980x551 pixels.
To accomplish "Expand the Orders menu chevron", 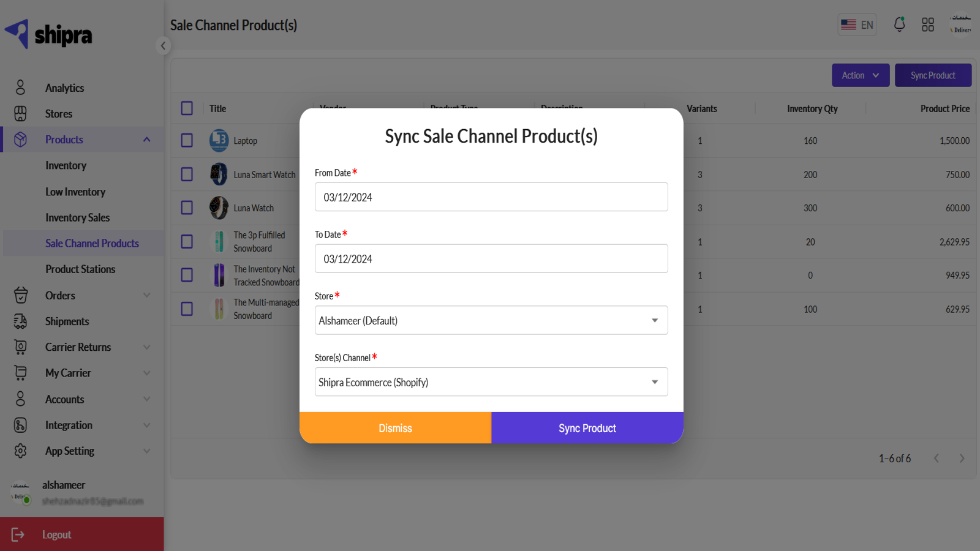I will [x=147, y=295].
